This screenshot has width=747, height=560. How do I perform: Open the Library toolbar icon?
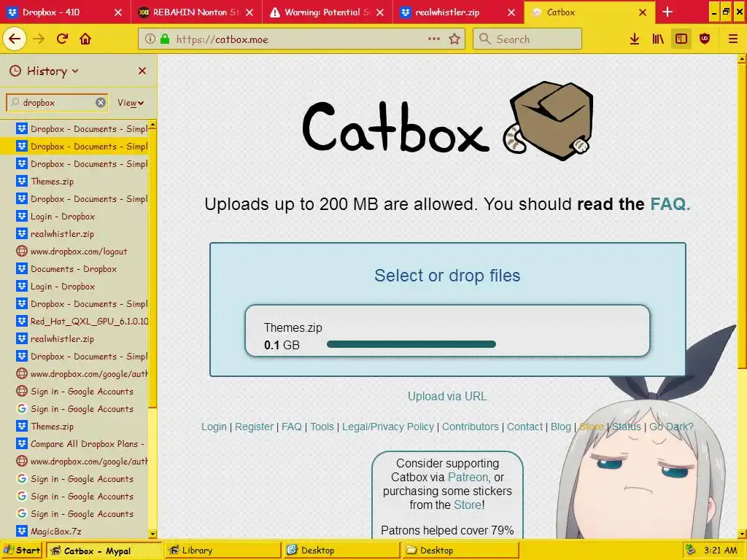pos(658,39)
